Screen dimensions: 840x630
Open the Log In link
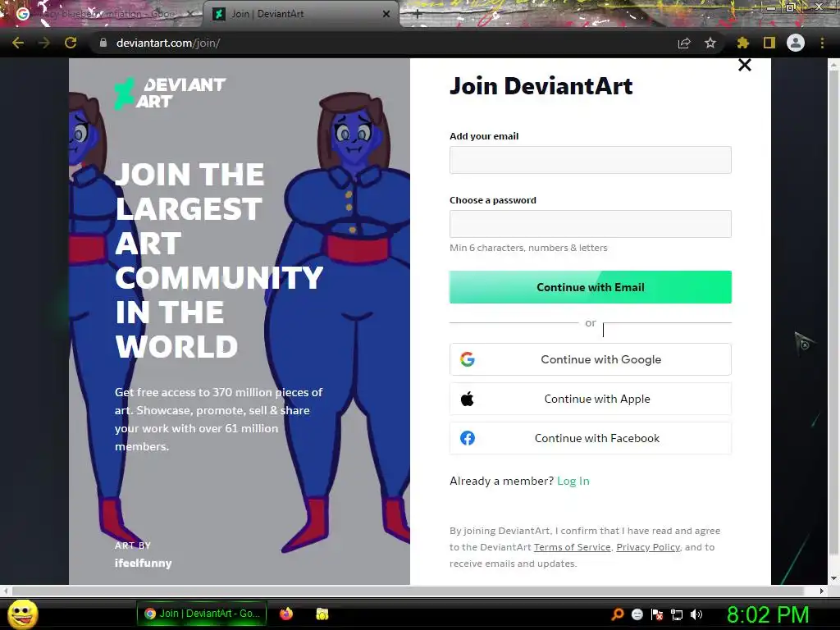tap(573, 481)
